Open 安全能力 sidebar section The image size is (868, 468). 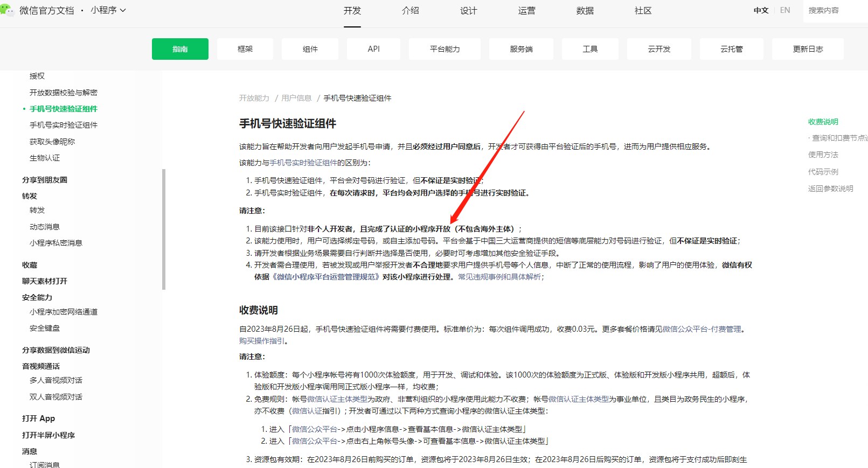pyautogui.click(x=37, y=297)
